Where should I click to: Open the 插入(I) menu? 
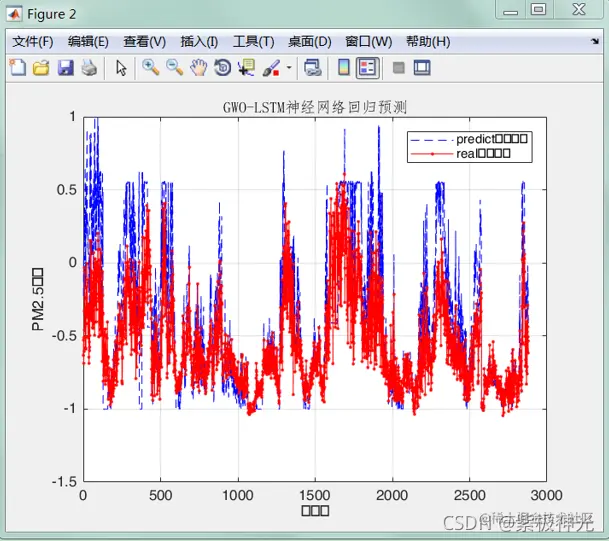pyautogui.click(x=199, y=42)
